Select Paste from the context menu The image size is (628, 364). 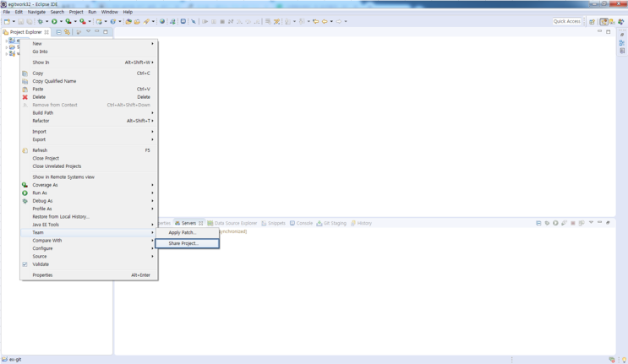(x=89, y=90)
